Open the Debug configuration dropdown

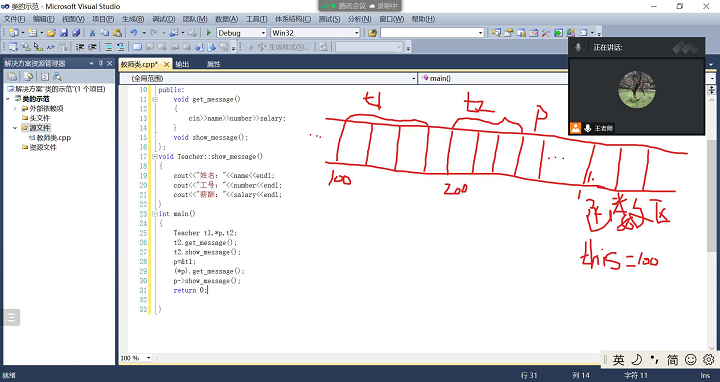coord(263,33)
